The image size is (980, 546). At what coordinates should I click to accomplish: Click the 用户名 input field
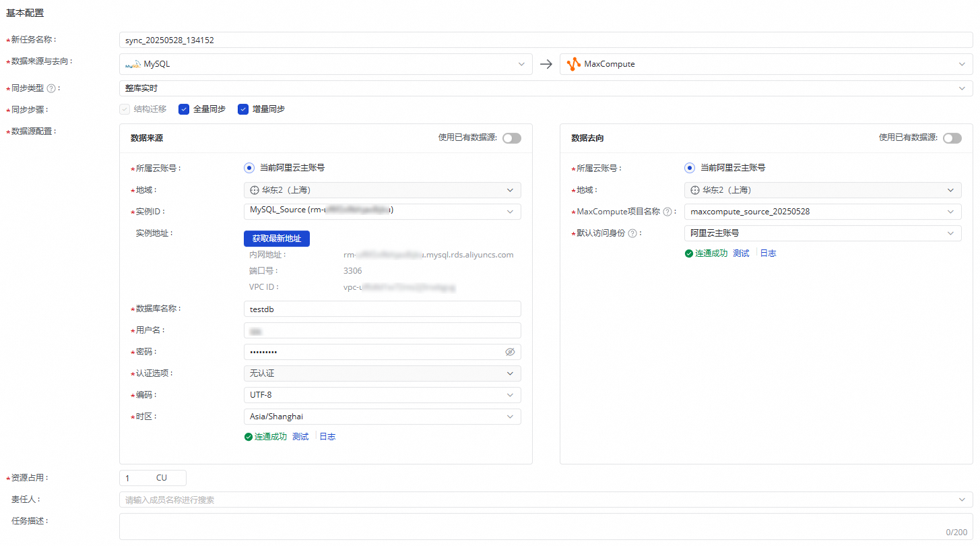coord(382,330)
